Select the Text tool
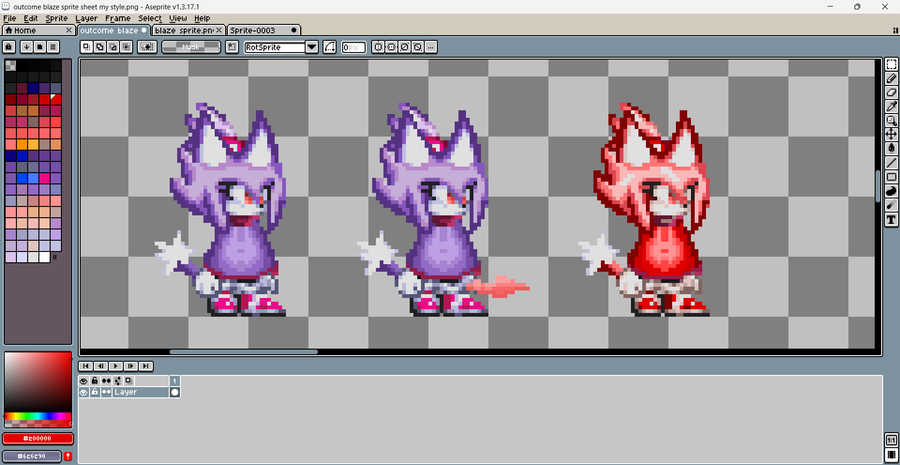This screenshot has width=900, height=465. tap(891, 219)
